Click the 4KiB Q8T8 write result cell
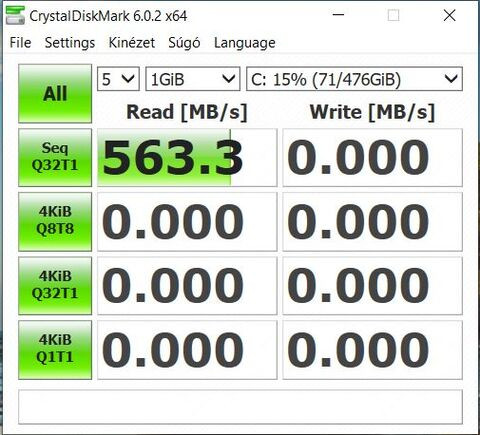Screen dimensions: 480x435 tap(373, 221)
